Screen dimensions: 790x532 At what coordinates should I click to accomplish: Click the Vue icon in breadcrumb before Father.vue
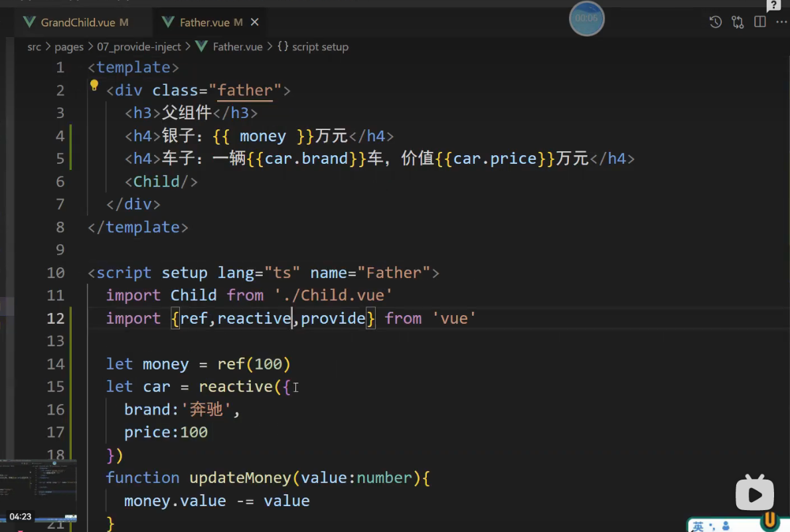coord(202,46)
